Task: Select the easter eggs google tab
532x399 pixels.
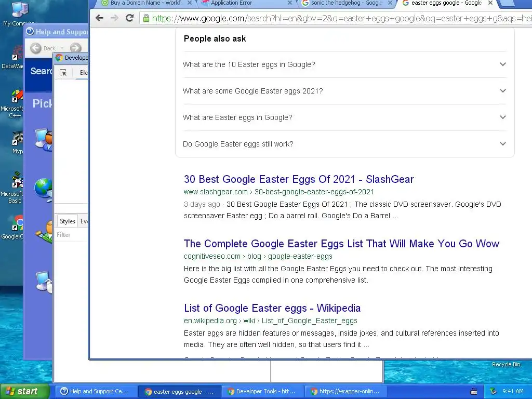Action: pos(446,3)
